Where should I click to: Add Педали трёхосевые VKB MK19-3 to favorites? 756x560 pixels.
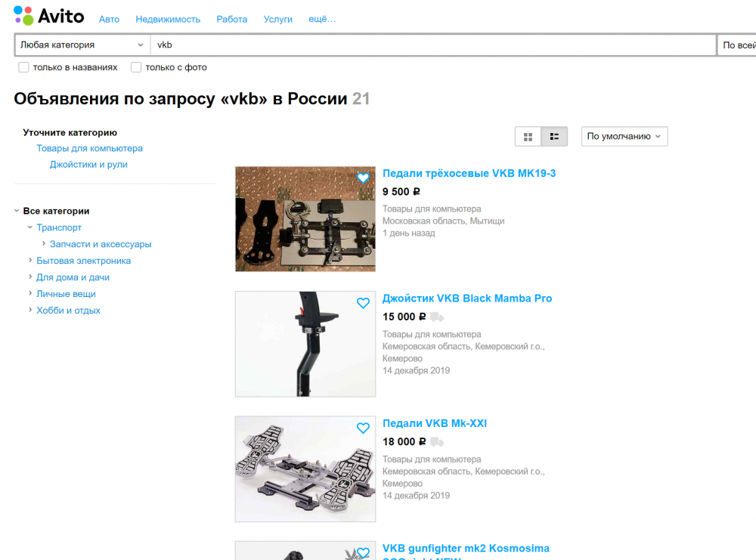click(364, 178)
